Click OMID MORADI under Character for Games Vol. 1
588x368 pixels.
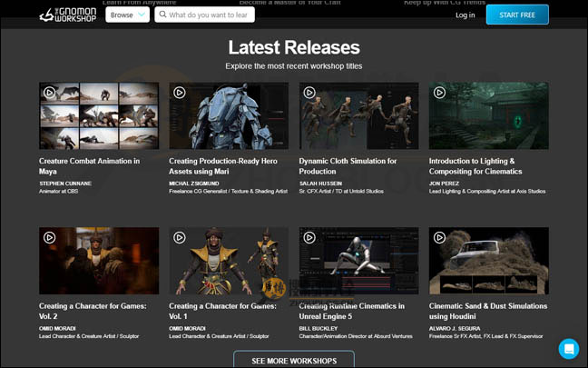pos(187,328)
